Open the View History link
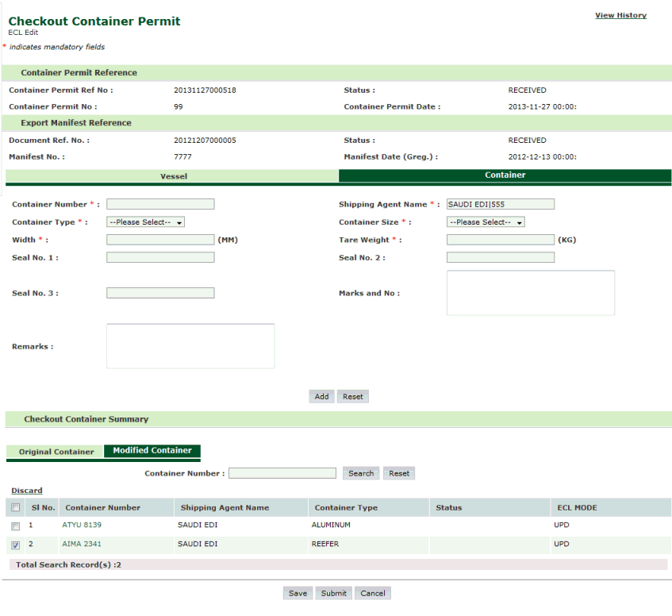 [620, 15]
